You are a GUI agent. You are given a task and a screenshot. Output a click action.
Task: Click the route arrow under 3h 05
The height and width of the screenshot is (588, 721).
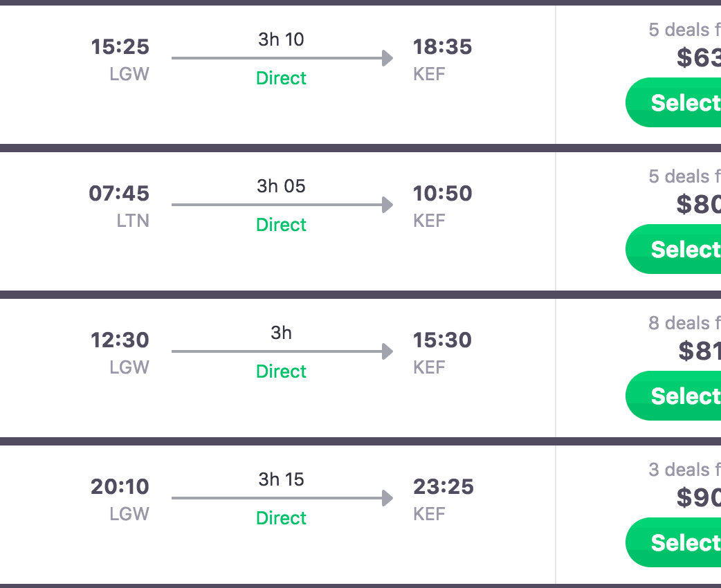(282, 205)
